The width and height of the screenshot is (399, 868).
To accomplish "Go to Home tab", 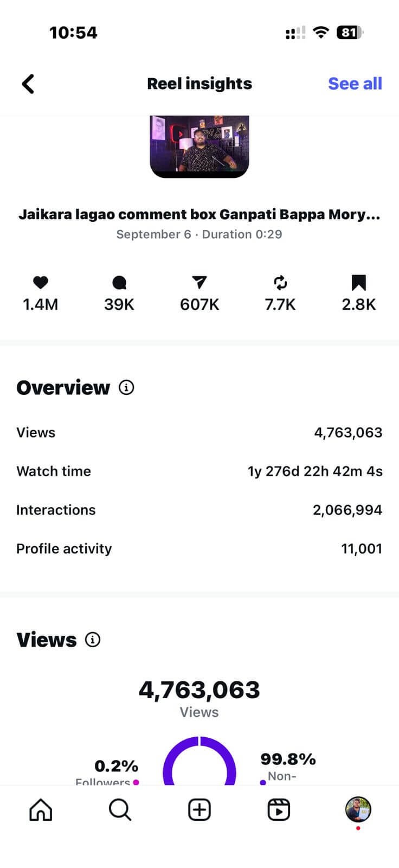I will pos(41,810).
